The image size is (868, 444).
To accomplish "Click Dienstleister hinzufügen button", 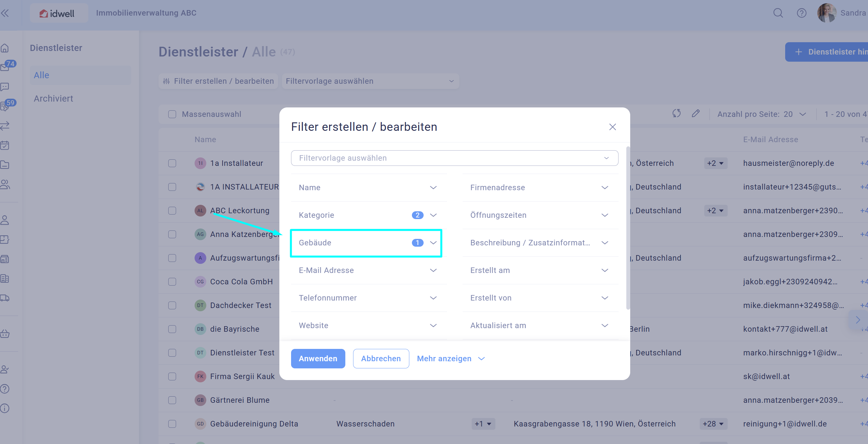I will pyautogui.click(x=826, y=52).
